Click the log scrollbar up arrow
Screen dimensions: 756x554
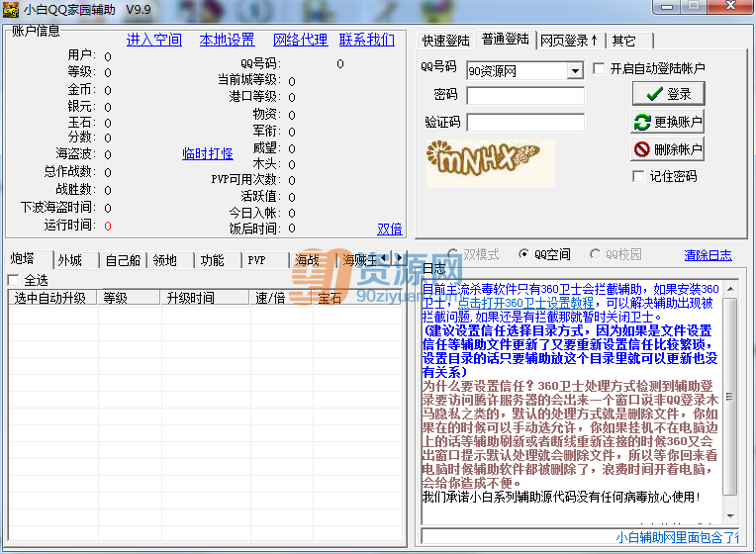click(x=730, y=288)
